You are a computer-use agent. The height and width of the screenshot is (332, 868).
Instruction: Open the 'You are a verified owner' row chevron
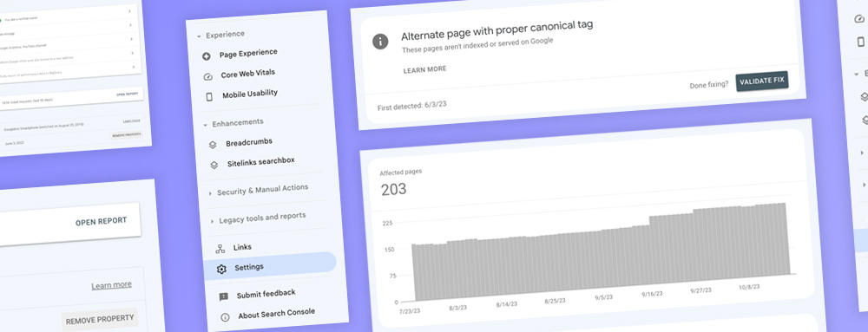pyautogui.click(x=129, y=10)
